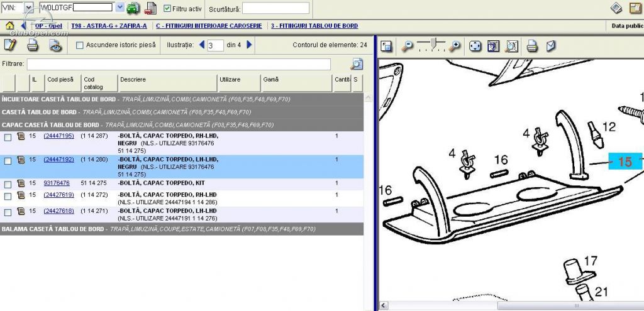Viewport: 644px width, 311px height.
Task: Expand ÎNCUIETOARE CASETĂ TABLOU DE BORD group
Action: (x=182, y=99)
